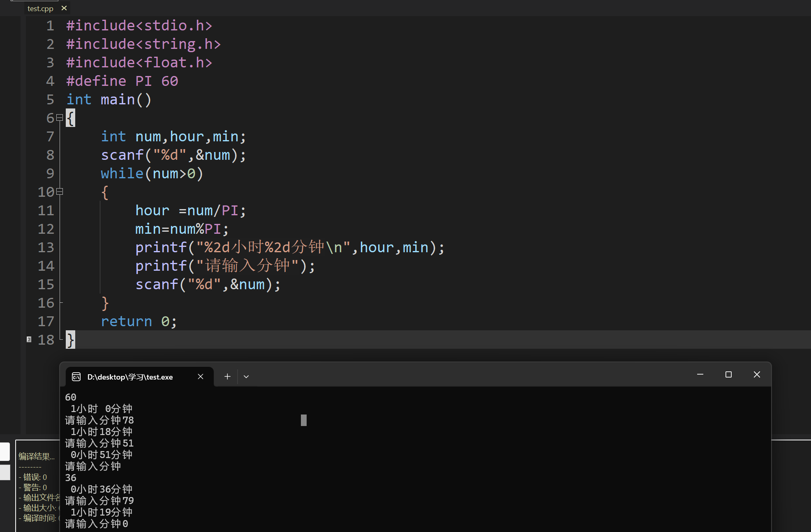Collapse the while loop fold at line 10
The height and width of the screenshot is (532, 811).
[x=60, y=191]
